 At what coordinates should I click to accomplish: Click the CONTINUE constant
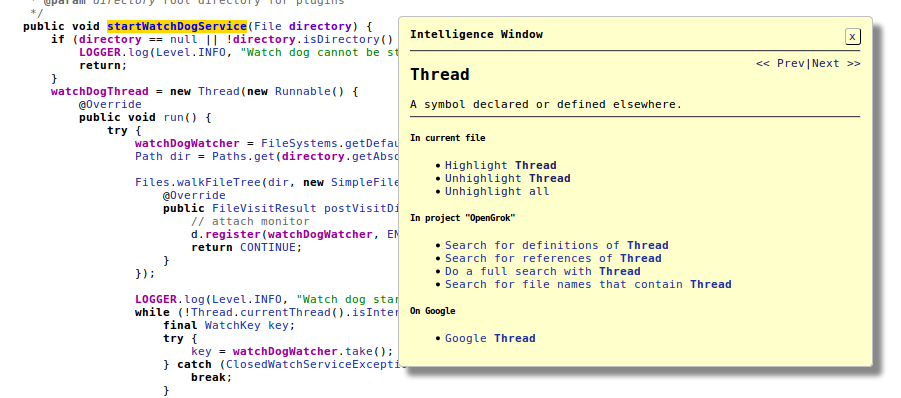point(268,248)
